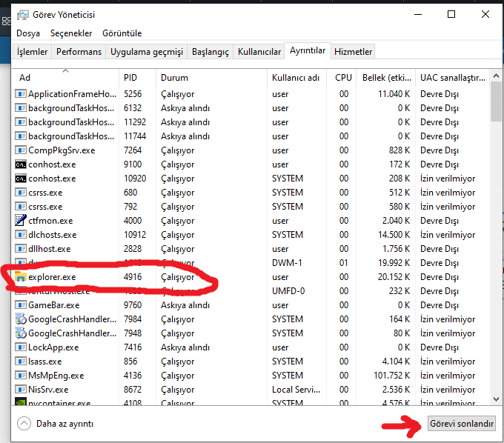Click PID value 4916
The height and width of the screenshot is (443, 504).
click(133, 276)
